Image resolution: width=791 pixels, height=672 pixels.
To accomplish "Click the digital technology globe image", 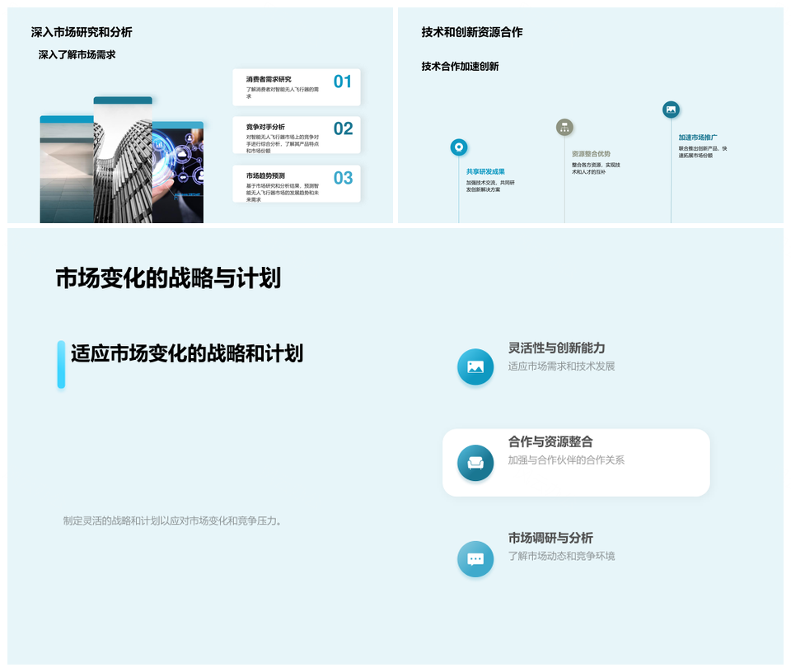I will tap(178, 173).
